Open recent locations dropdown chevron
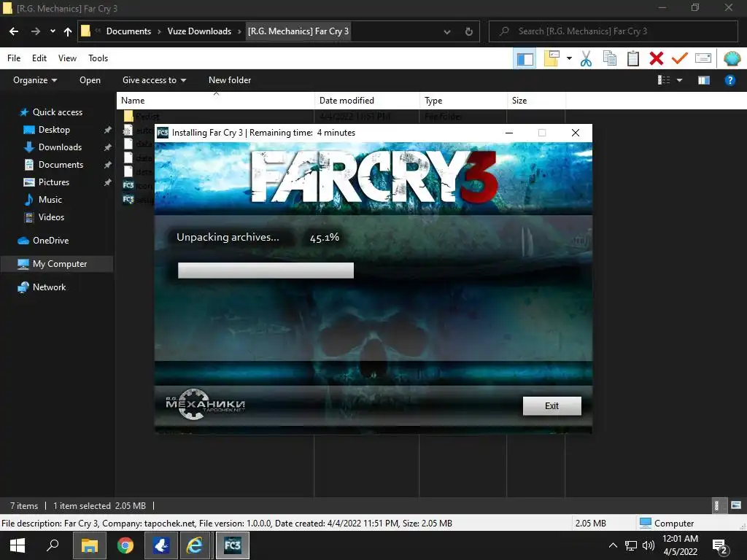Viewport: 747px width, 560px height. [x=53, y=31]
